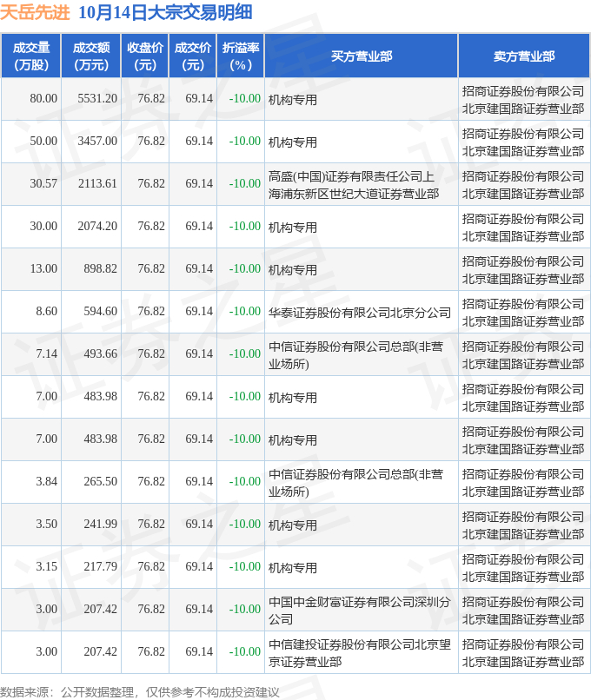Select the 成交量(万股) column header
Viewport: 591px width, 700px height.
pos(30,56)
